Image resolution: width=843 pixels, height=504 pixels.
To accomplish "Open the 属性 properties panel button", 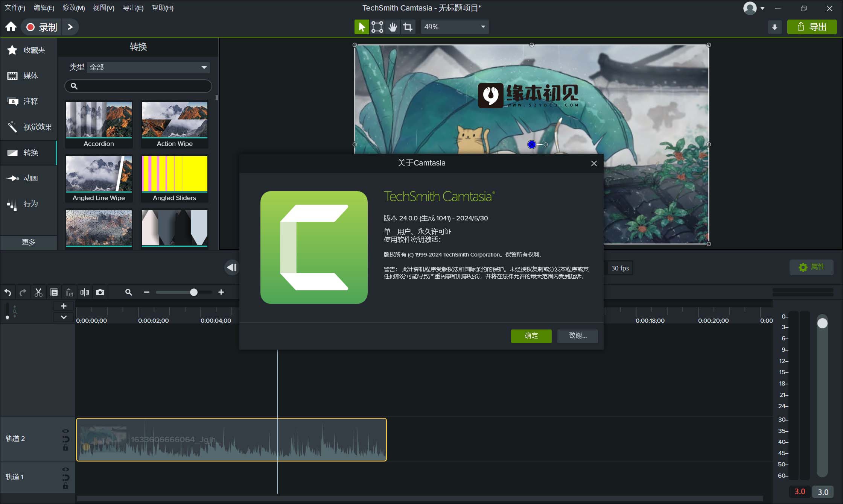I will 811,267.
